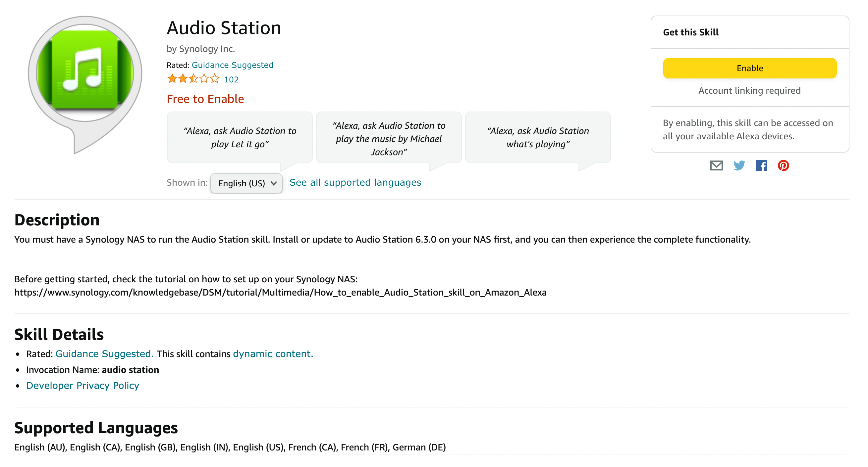
Task: View the 102 reviews count
Action: point(233,80)
